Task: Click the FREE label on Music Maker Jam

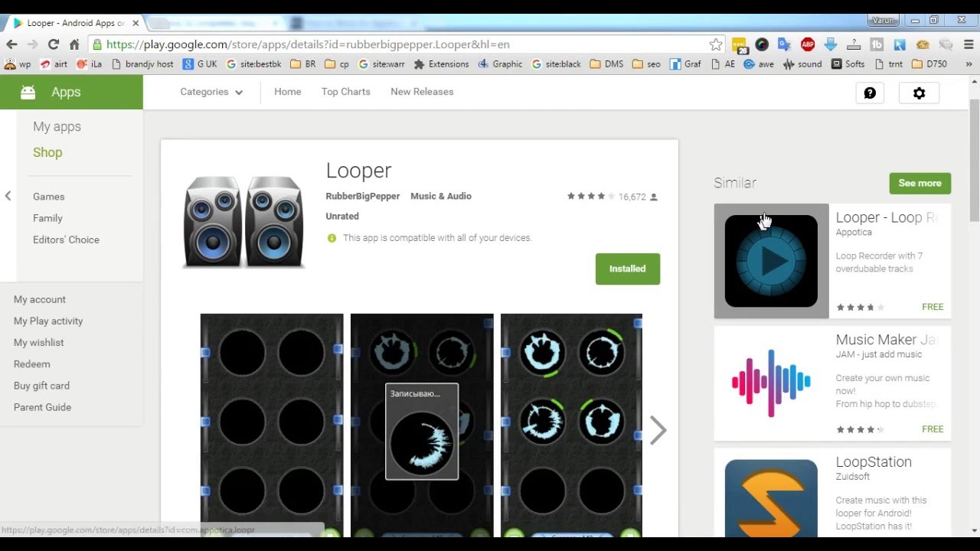Action: click(933, 429)
